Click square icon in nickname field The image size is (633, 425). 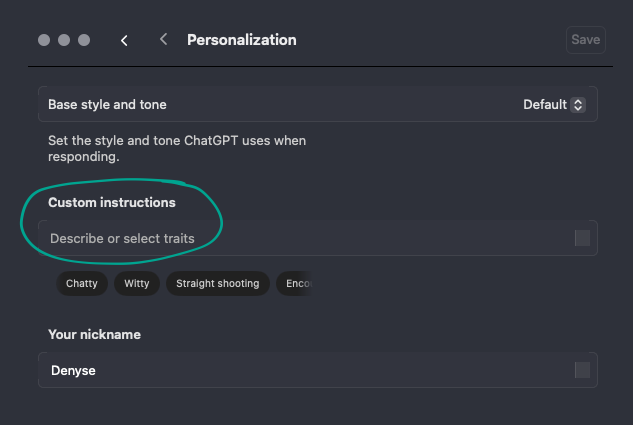pyautogui.click(x=582, y=370)
